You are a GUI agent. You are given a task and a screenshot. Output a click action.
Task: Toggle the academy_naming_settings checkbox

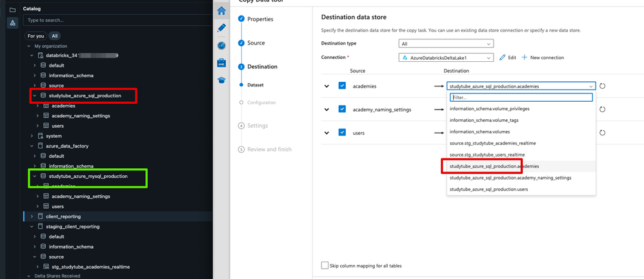342,109
